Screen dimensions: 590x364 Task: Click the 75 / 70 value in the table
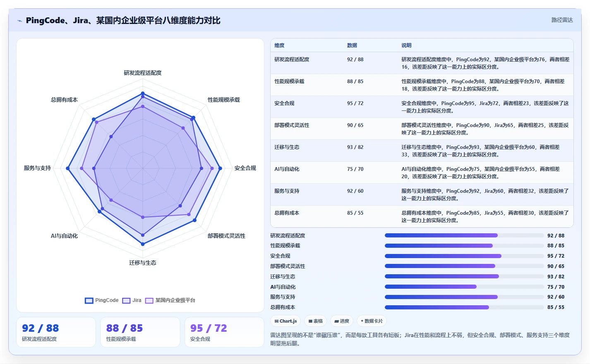coord(355,169)
